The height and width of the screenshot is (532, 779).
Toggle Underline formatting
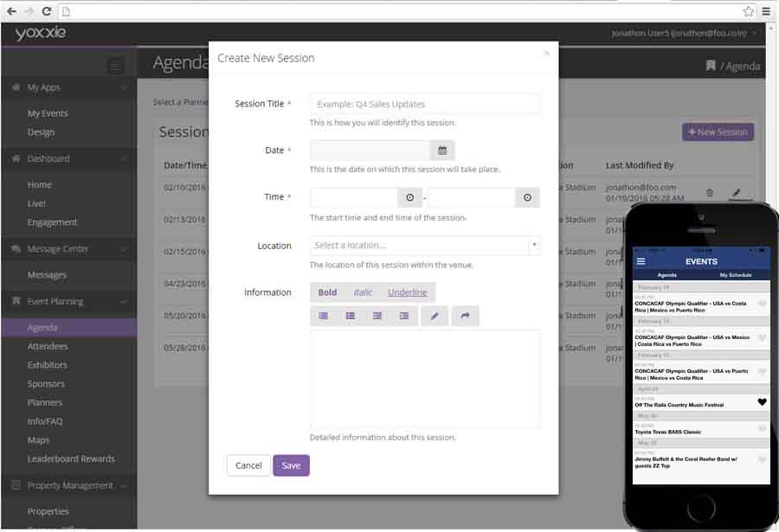click(x=407, y=292)
